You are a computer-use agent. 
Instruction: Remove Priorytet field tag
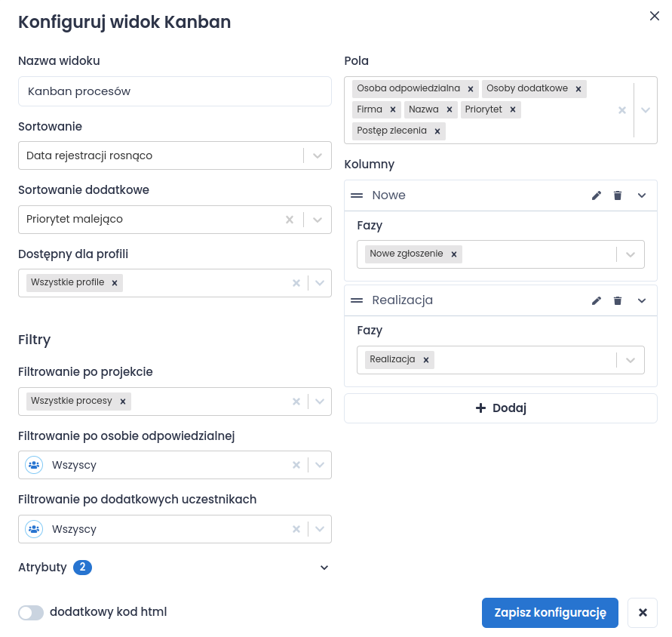pos(513,110)
